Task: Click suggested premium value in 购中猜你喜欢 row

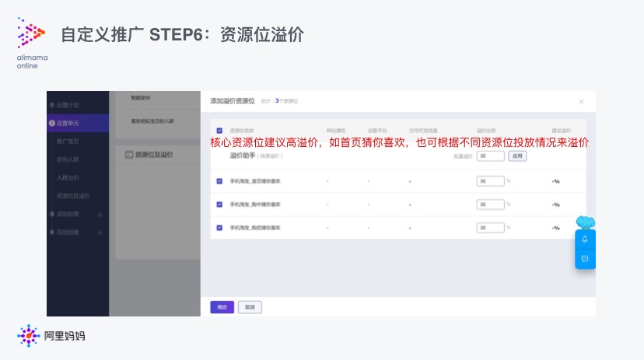Action: click(x=555, y=204)
